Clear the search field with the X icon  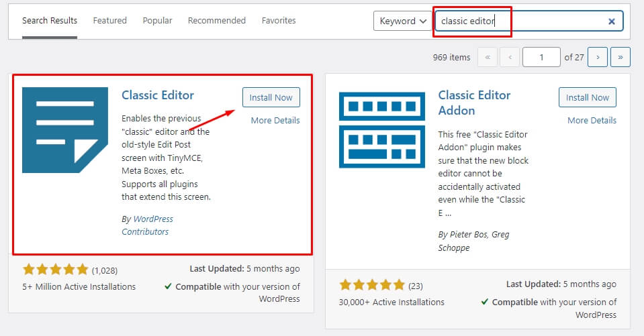612,21
